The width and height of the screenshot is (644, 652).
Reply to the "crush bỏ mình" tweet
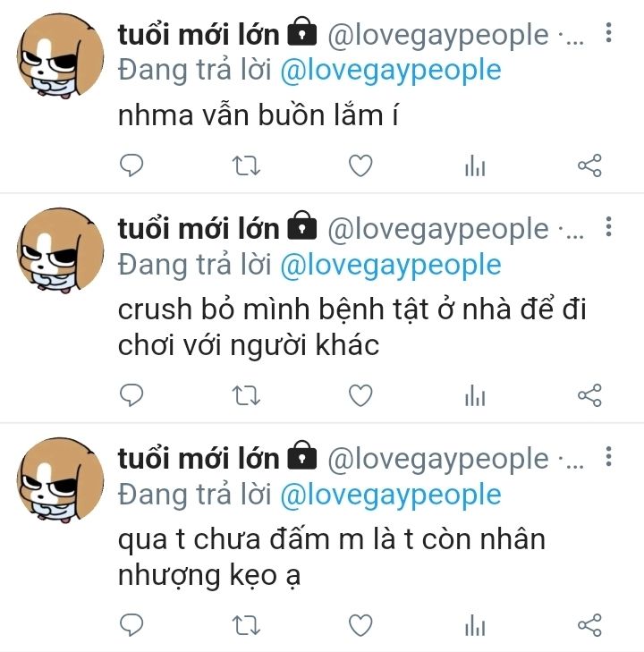coord(131,394)
